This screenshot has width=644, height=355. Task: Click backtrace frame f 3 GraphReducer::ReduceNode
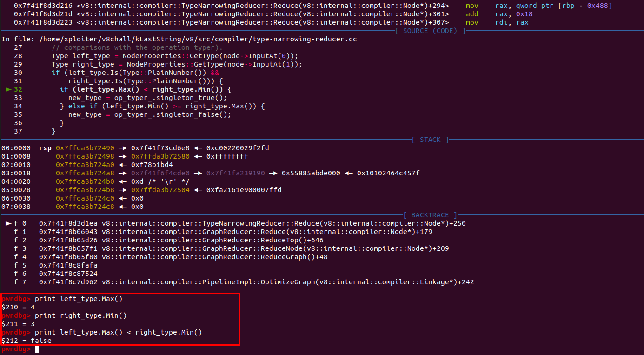[x=232, y=248]
